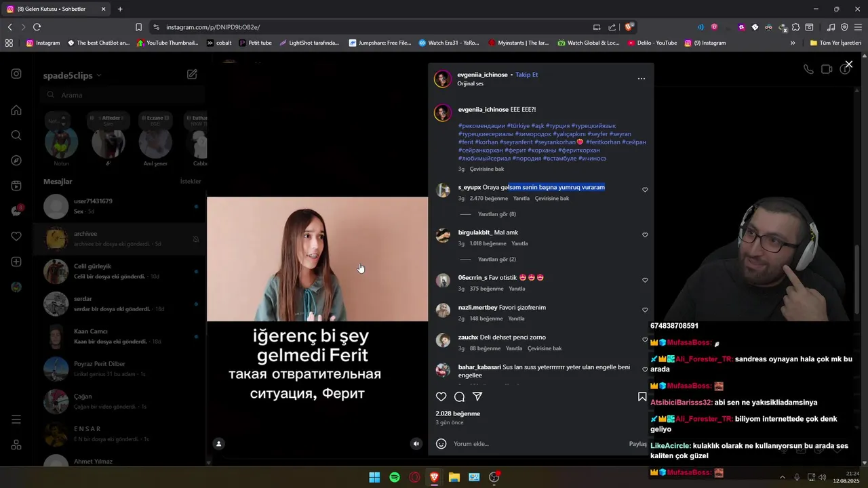Open the notifications heart icon in the sidebar
Image resolution: width=868 pixels, height=488 pixels.
16,237
